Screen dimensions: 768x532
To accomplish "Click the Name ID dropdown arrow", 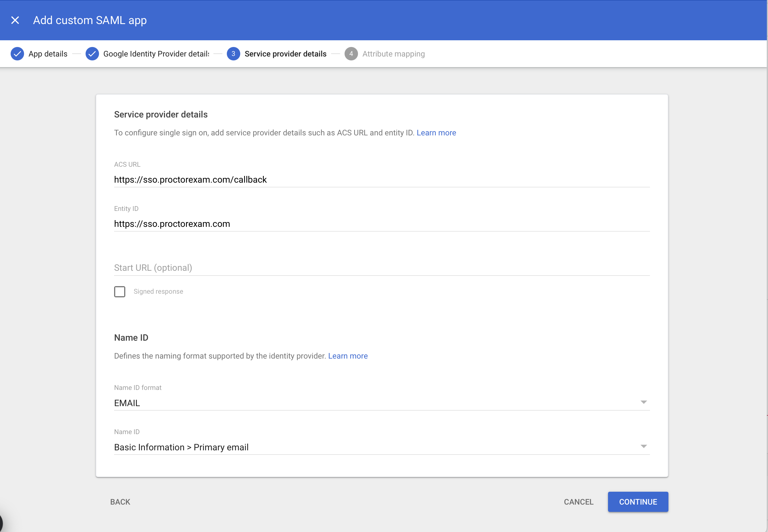I will coord(643,446).
